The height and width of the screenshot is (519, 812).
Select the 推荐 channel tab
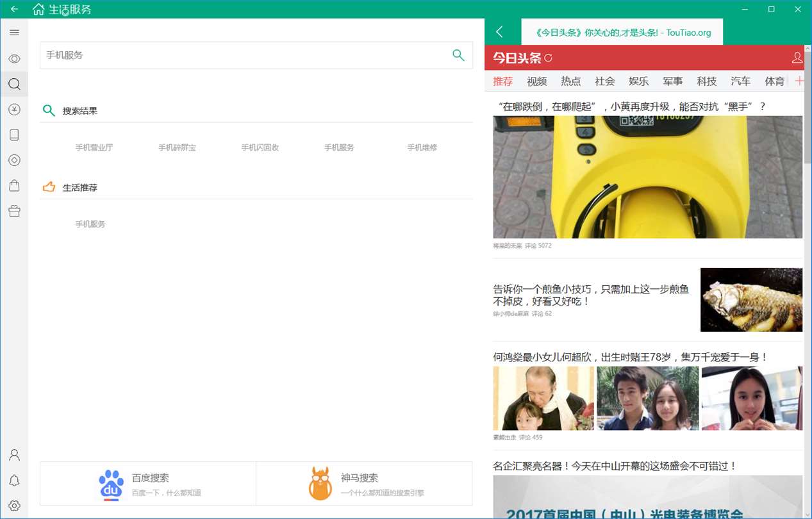coord(503,81)
